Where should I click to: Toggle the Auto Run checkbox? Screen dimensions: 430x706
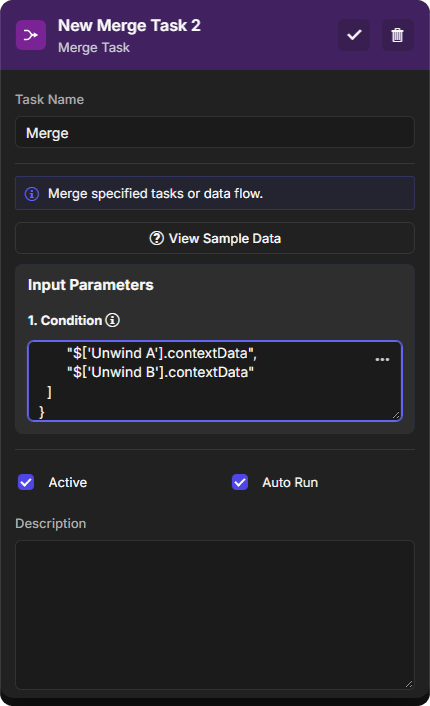(x=240, y=482)
